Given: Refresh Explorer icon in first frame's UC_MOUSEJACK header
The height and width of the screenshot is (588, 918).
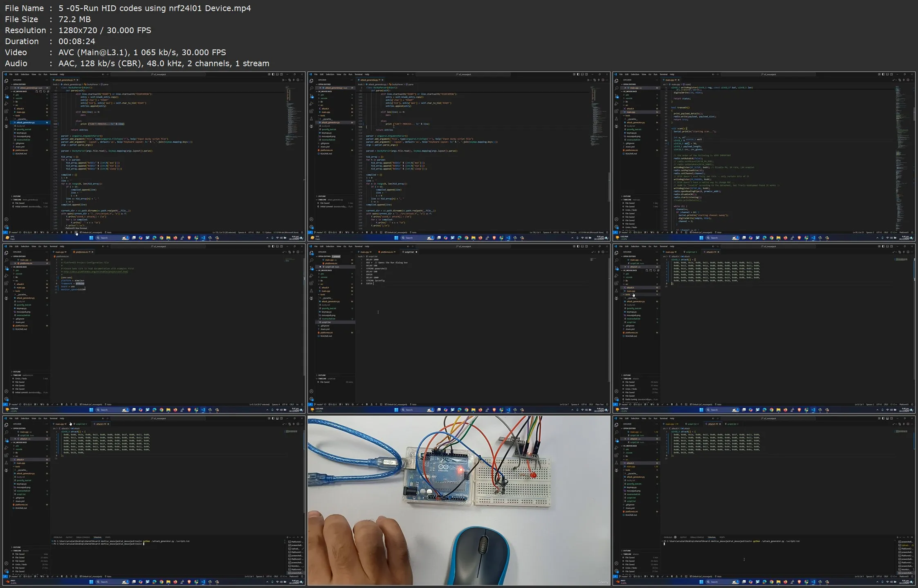Looking at the screenshot, I should coord(43,92).
